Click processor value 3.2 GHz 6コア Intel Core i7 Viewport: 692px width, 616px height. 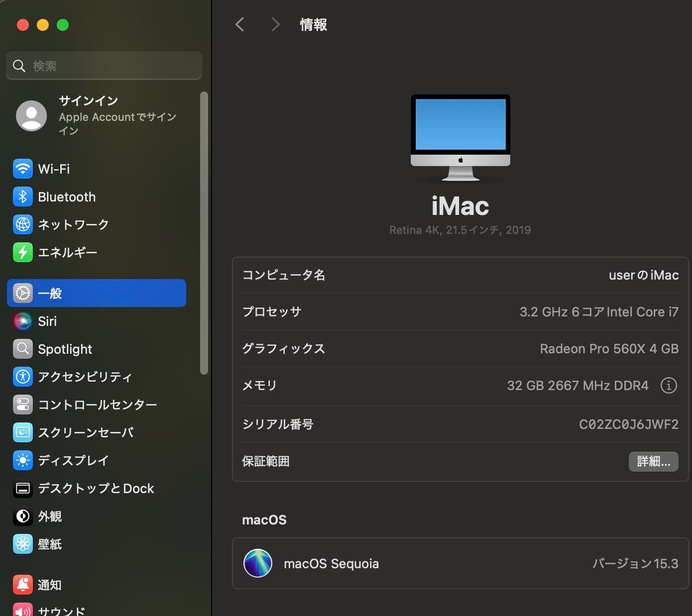(x=599, y=312)
